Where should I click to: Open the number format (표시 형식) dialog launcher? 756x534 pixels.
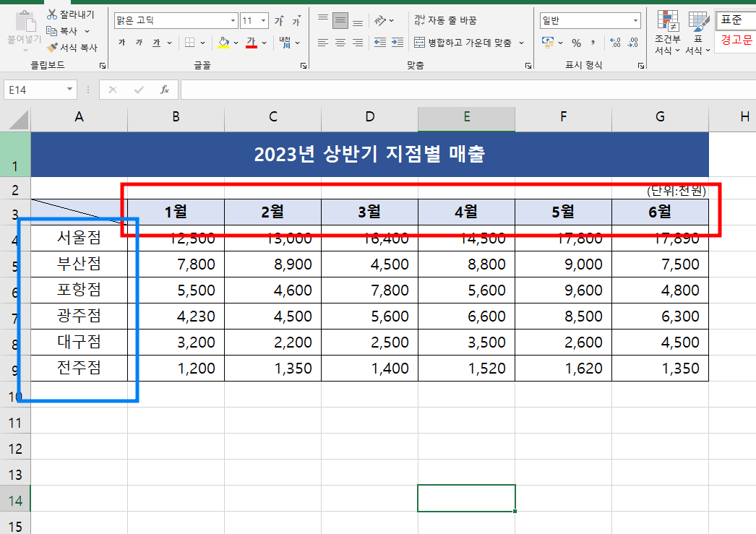641,66
